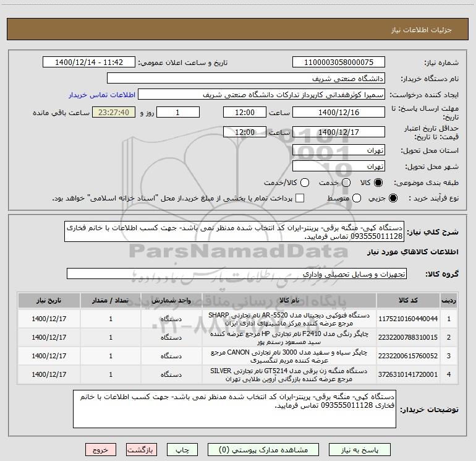
Task: Click the SILVER GT5214 drill item name
Action: (289, 375)
